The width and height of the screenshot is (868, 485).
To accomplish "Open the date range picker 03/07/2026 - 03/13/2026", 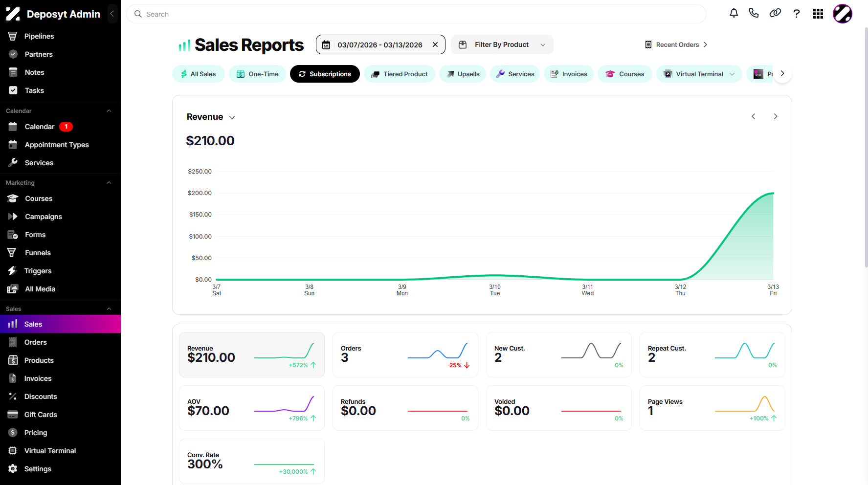I will [380, 44].
